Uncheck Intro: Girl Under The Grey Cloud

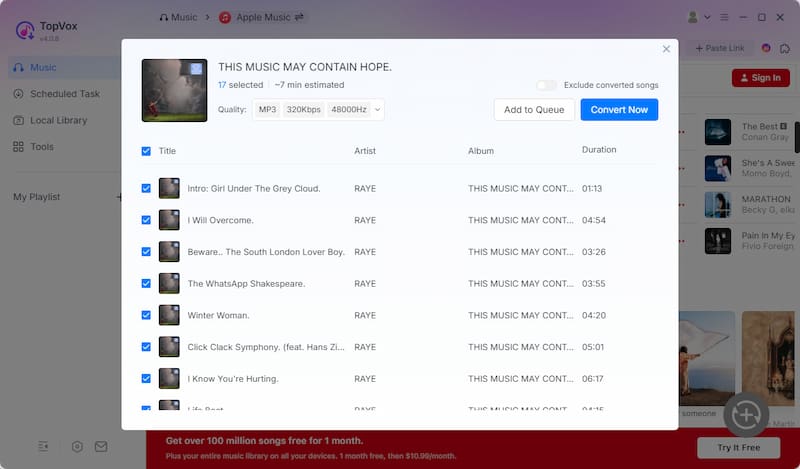[x=146, y=188]
